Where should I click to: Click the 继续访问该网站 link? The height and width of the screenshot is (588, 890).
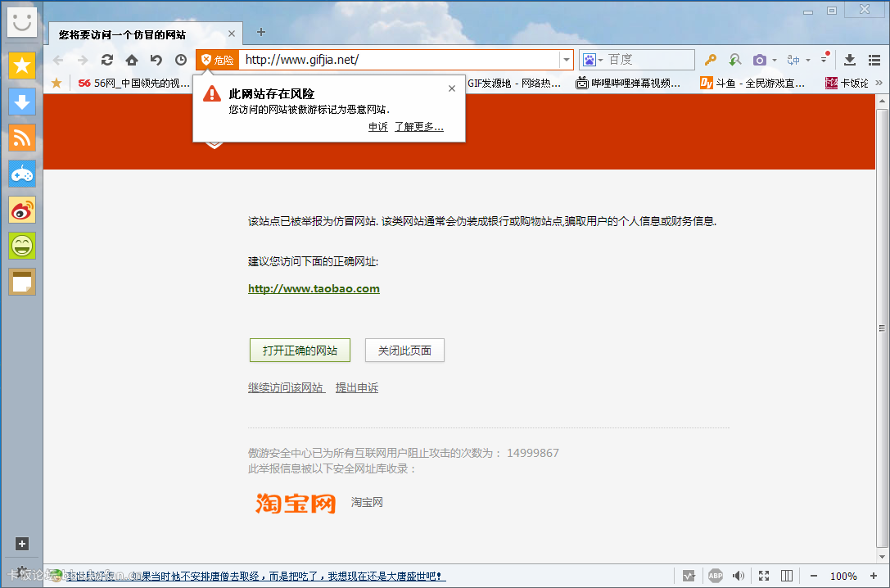[x=286, y=387]
